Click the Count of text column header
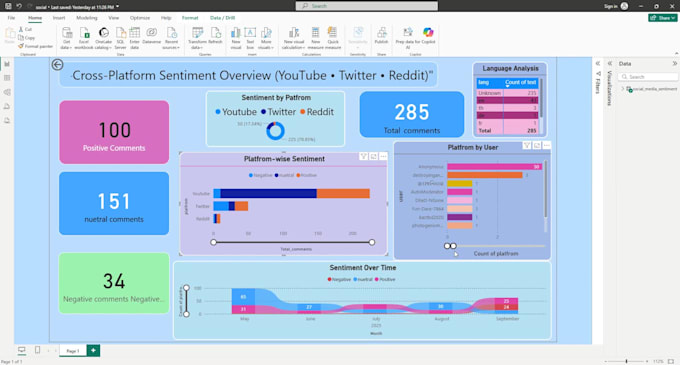This screenshot has width=680, height=365. coord(520,82)
